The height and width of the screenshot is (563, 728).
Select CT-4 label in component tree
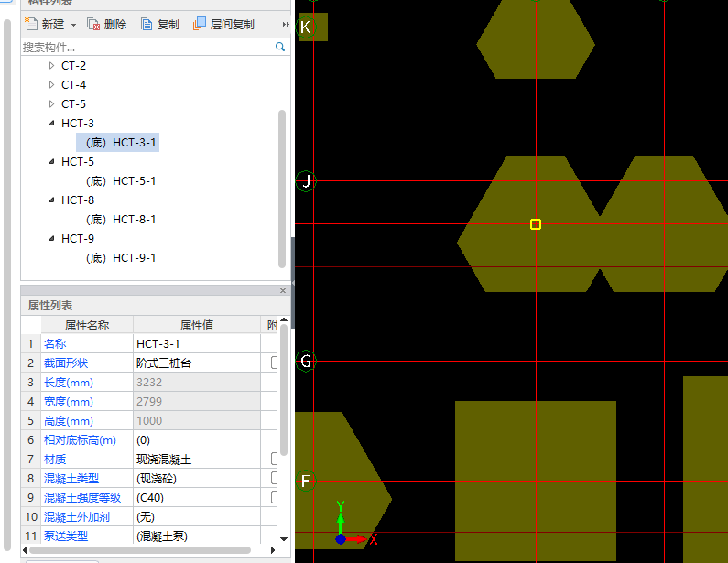tap(73, 84)
